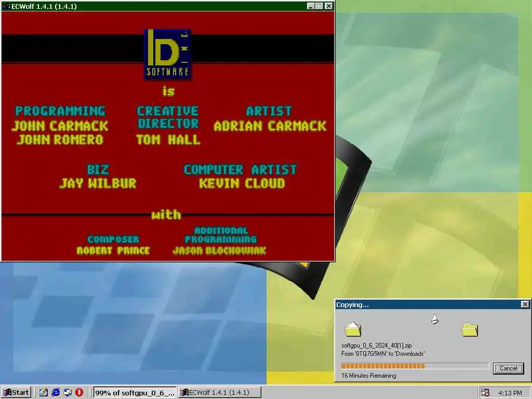Screen dimensions: 532x399
Task: Open the Outlook Express quick launch icon
Action: pos(68,393)
